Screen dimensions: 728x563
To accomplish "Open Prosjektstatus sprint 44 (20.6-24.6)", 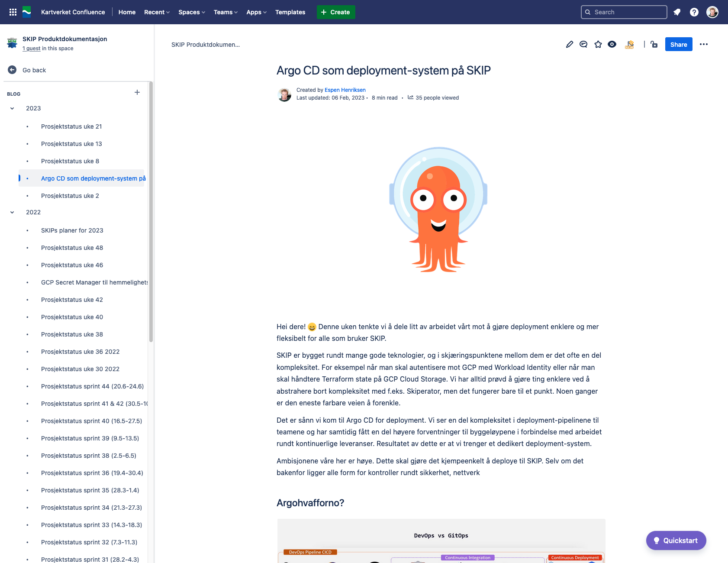I will coord(92,386).
